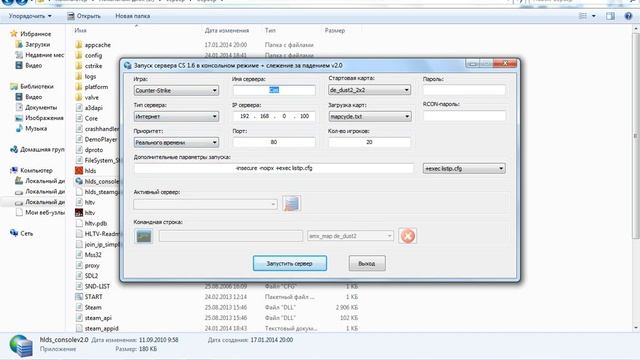Click the Кол-во игроков field

pyautogui.click(x=369, y=142)
